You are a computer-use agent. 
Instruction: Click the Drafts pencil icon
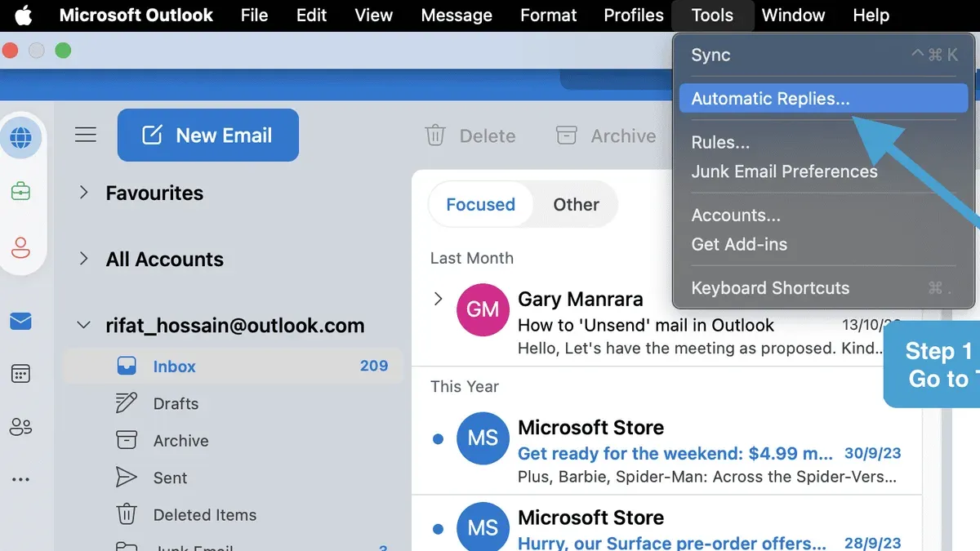126,403
